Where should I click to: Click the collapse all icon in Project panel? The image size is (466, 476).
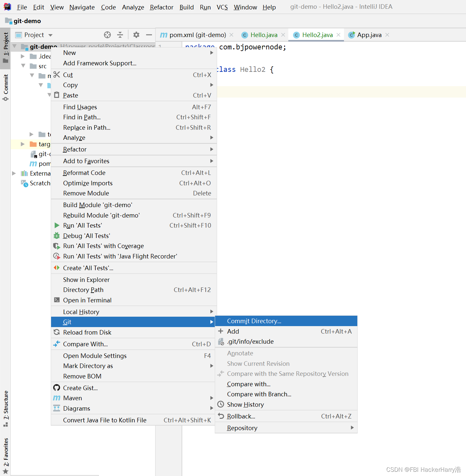pos(120,35)
